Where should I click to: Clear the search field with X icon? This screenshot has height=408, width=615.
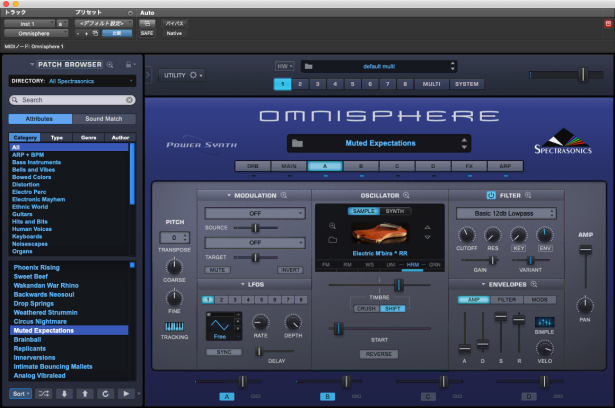click(x=128, y=100)
